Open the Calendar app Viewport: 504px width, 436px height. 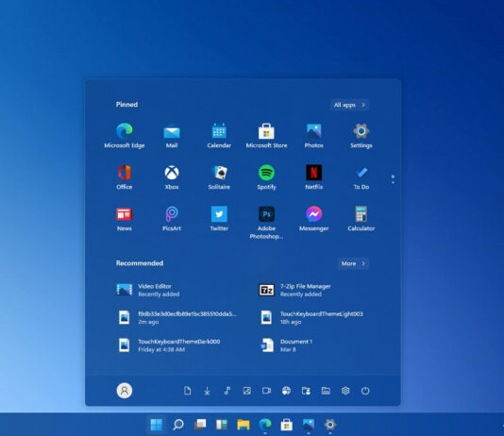tap(219, 135)
